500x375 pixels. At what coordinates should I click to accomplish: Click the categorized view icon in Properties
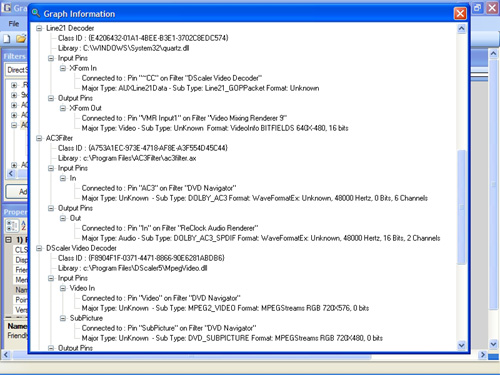coord(12,226)
